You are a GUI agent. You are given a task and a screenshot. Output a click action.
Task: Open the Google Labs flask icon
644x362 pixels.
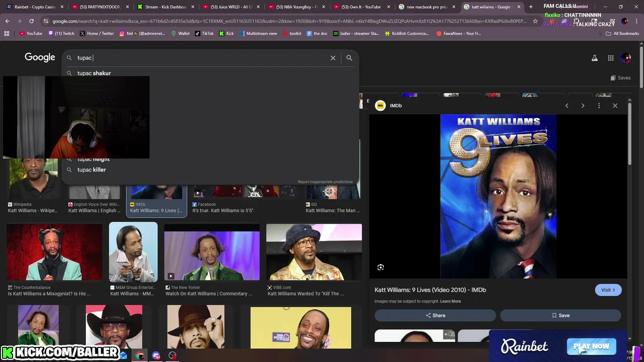[595, 58]
